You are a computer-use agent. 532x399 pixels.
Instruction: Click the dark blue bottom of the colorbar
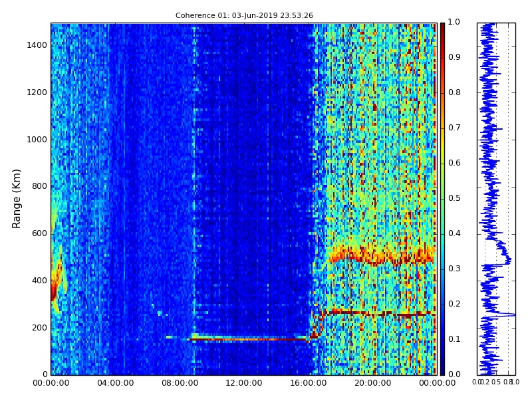tap(442, 366)
